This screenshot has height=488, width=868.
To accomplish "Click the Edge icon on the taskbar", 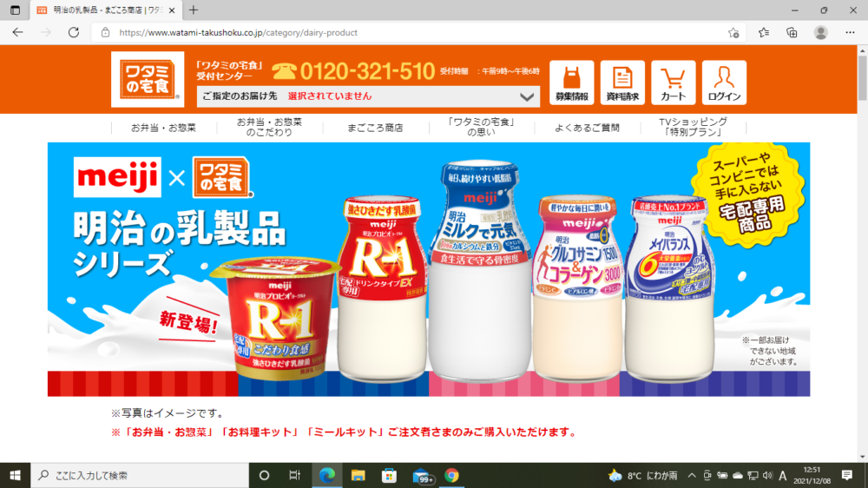I will click(327, 475).
